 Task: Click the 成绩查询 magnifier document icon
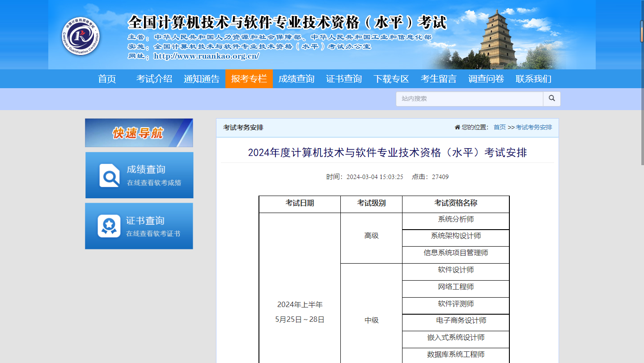point(109,175)
